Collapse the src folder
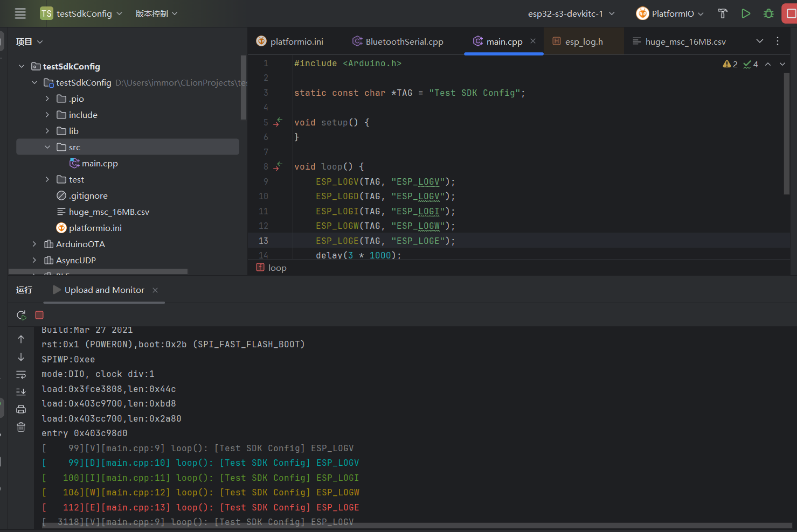Screen dimensions: 797x532 click(x=47, y=147)
